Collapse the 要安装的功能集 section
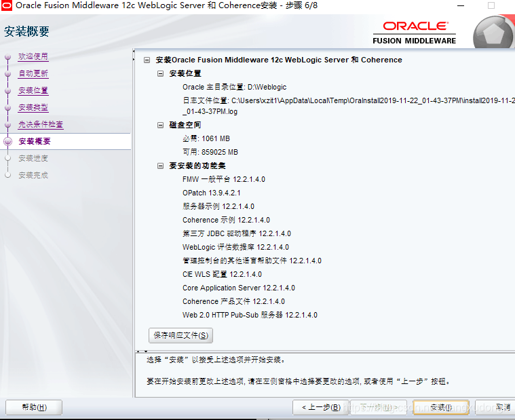515x420 pixels. click(160, 166)
